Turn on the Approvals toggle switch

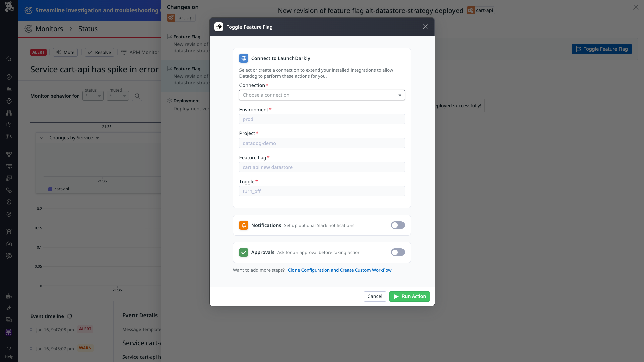pos(397,252)
